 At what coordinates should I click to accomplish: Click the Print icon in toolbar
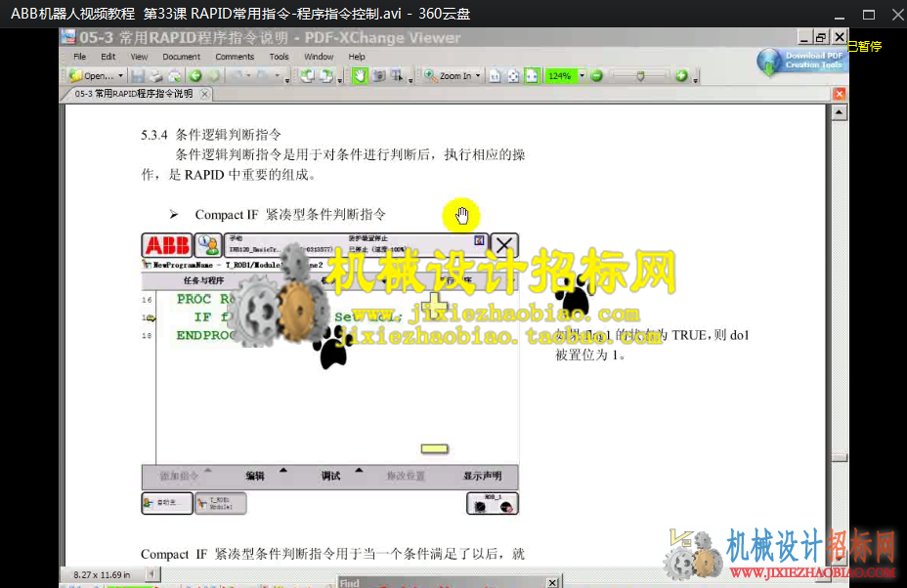pos(155,76)
